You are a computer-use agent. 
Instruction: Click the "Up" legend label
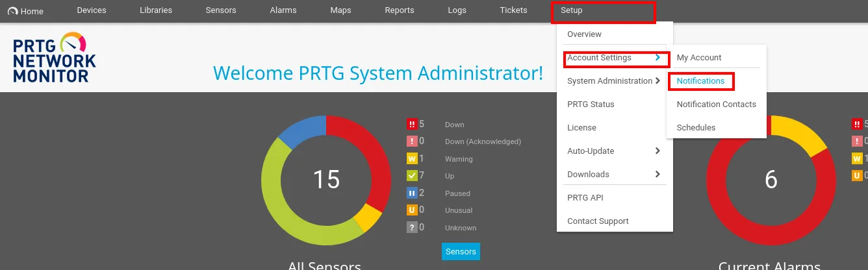point(450,176)
